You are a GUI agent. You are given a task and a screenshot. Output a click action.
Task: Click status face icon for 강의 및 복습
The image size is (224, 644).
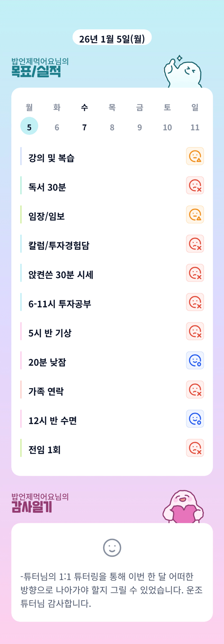tap(195, 156)
